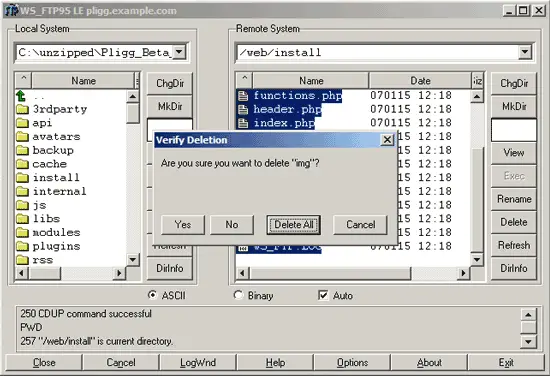
Task: Click remote DirInfo button
Action: [514, 268]
